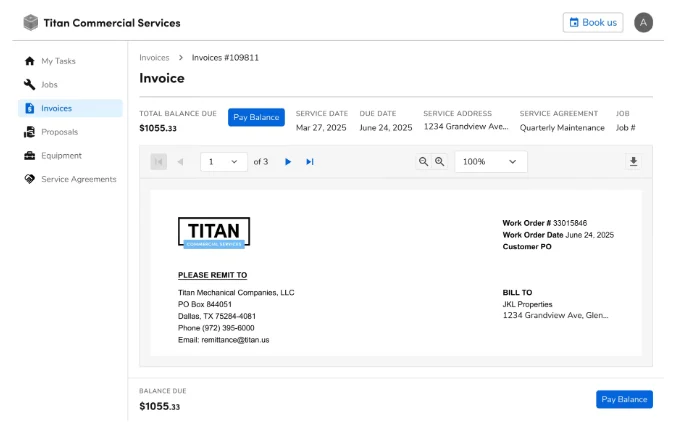Click the Proposals icon in sidebar
This screenshot has width=694, height=442.
pyautogui.click(x=30, y=132)
